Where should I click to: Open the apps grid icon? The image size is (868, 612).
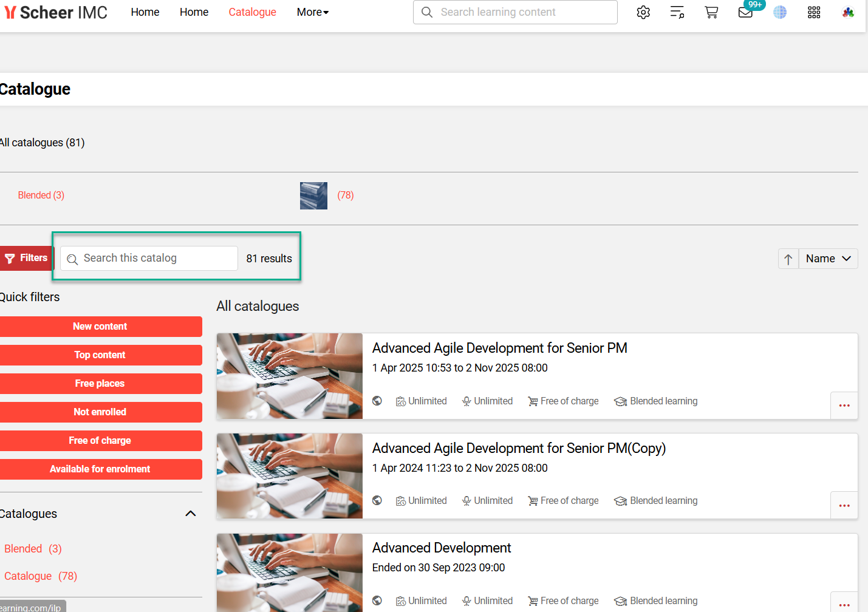pyautogui.click(x=814, y=12)
